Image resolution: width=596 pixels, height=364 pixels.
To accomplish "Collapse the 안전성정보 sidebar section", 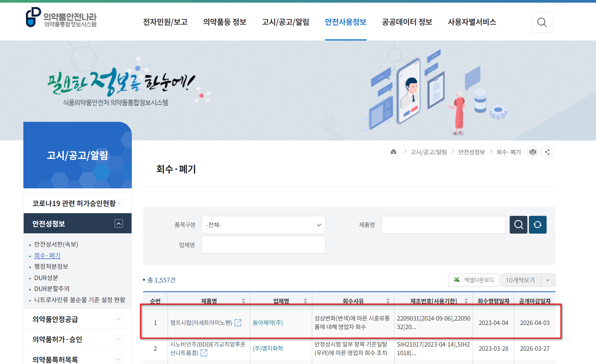I will tap(119, 224).
